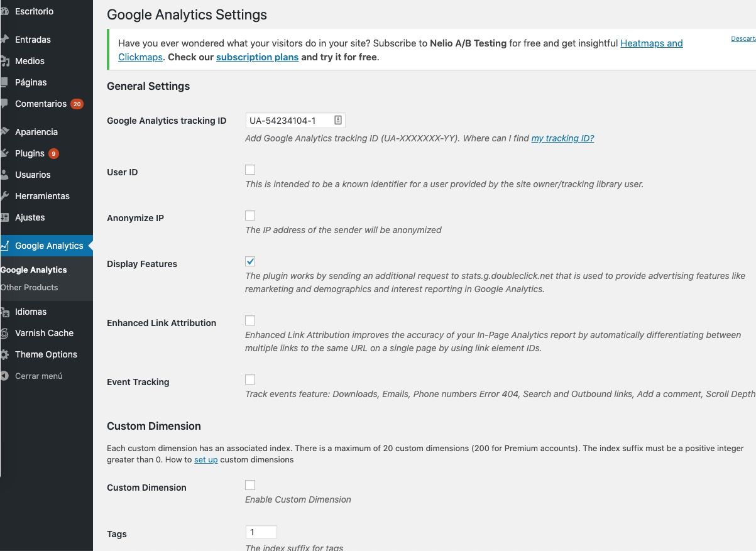Check the Anonymize IP option
Screen dimensions: 756x551
tap(250, 215)
